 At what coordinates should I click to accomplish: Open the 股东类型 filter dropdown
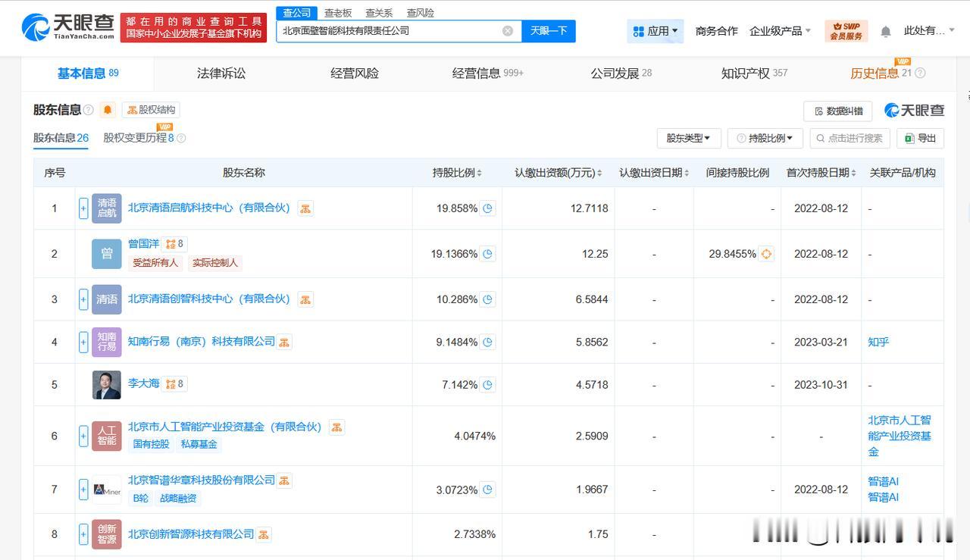[x=689, y=138]
